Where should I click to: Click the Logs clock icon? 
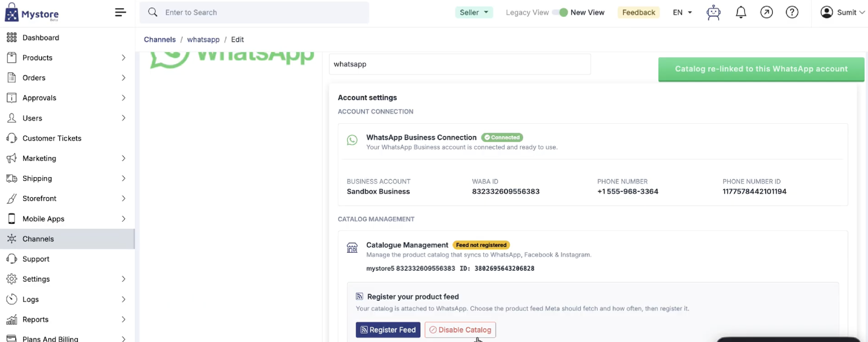pyautogui.click(x=12, y=299)
